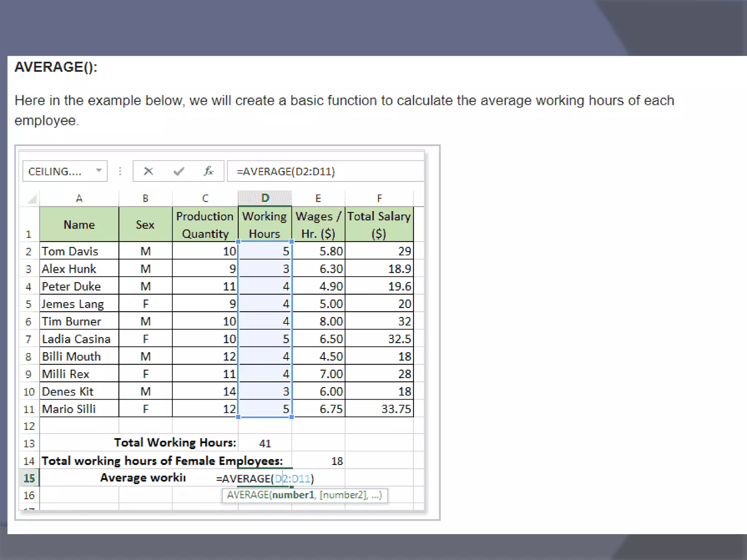Select row 15 header
The height and width of the screenshot is (560, 747).
29,478
